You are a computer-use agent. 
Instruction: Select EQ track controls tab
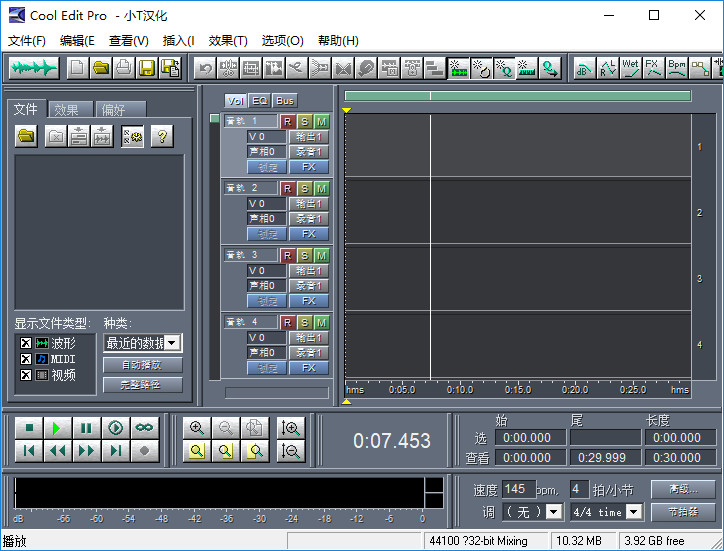(260, 101)
